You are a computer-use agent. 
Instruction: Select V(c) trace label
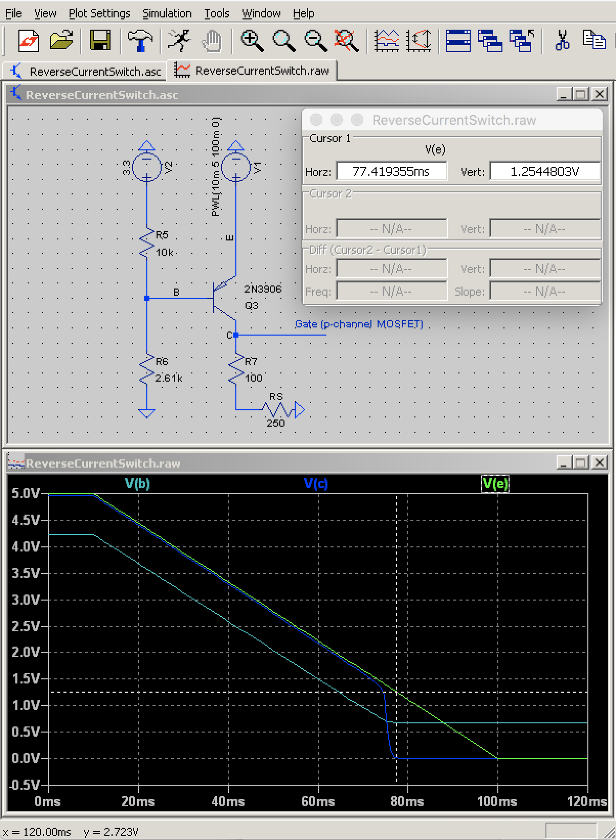click(316, 483)
